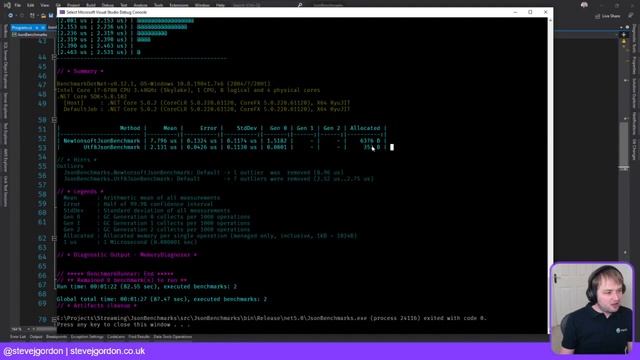Collapse the code region at line 44

click(x=54, y=57)
